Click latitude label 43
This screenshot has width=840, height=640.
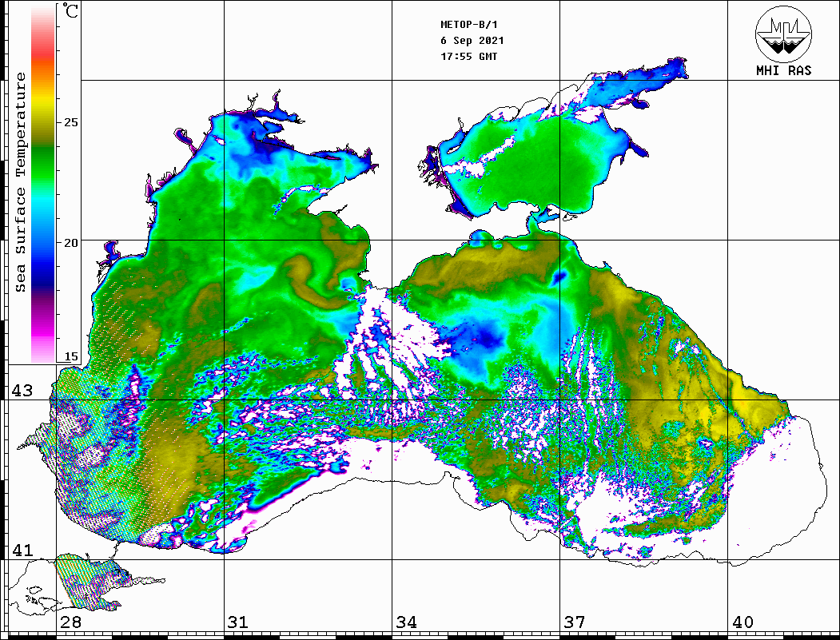point(22,391)
